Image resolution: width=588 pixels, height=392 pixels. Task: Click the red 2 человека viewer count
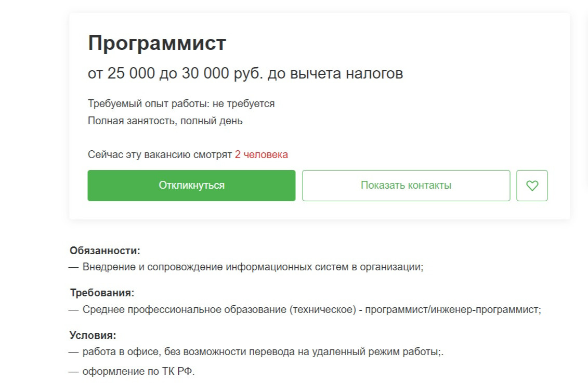pos(261,155)
